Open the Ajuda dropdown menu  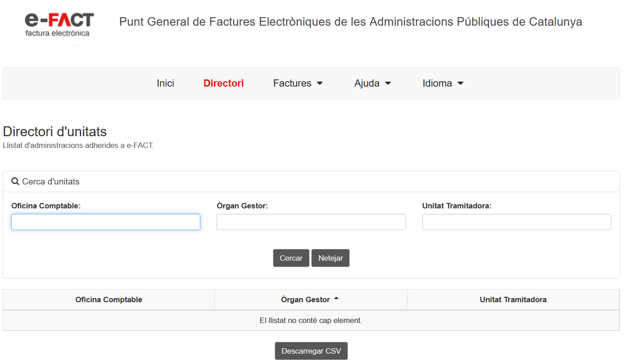coord(372,83)
